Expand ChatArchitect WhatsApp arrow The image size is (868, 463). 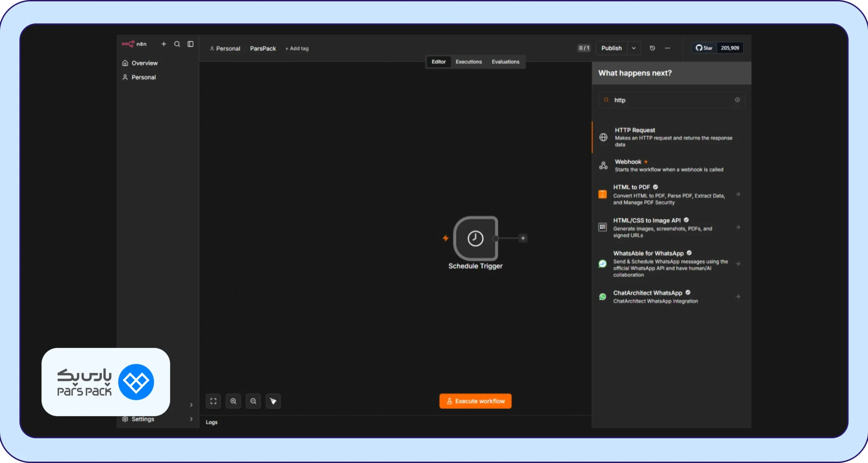click(x=738, y=297)
